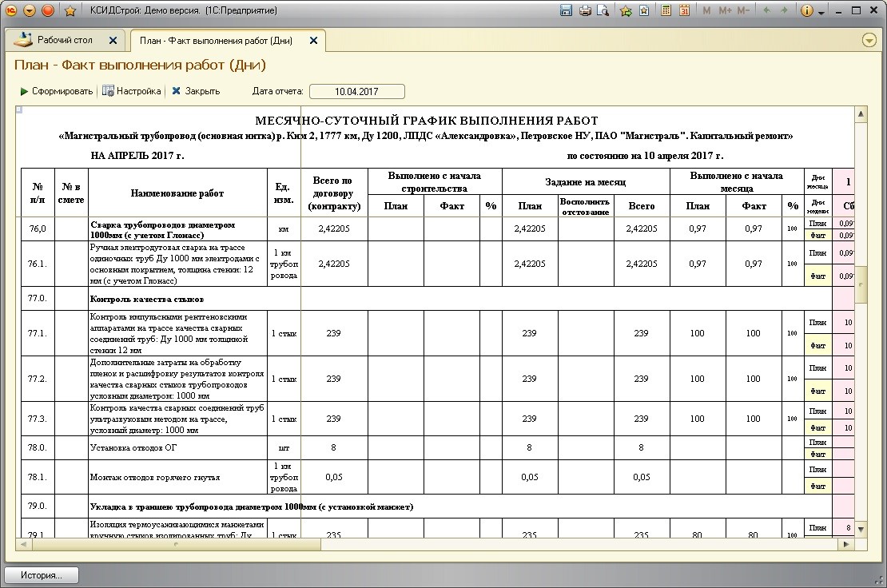The width and height of the screenshot is (887, 588).
Task: Click the red round button in title bar
Action: pos(48,10)
